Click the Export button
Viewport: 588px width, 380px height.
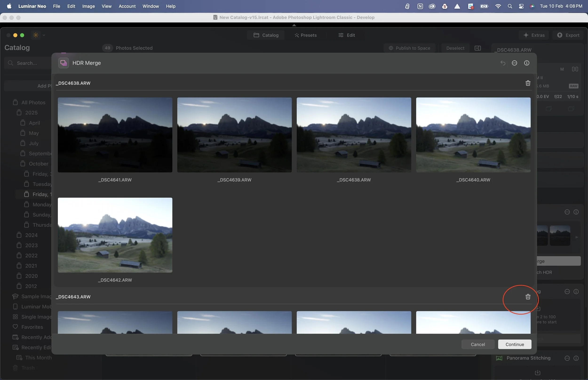pos(568,35)
